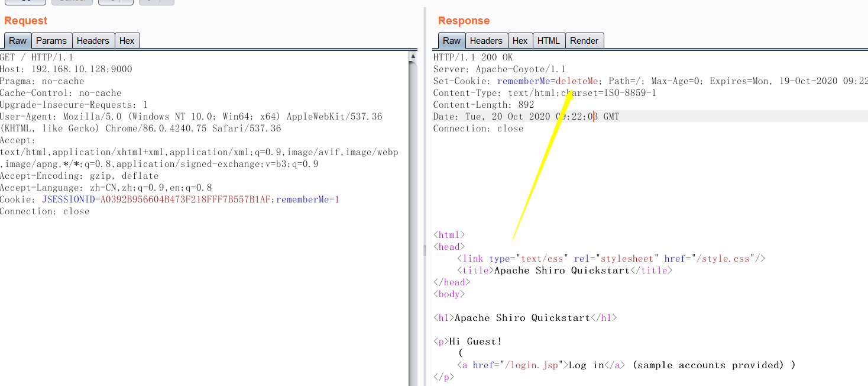Click the 'GET / HTTP/1.1' request line
This screenshot has height=386, width=868.
(x=37, y=57)
